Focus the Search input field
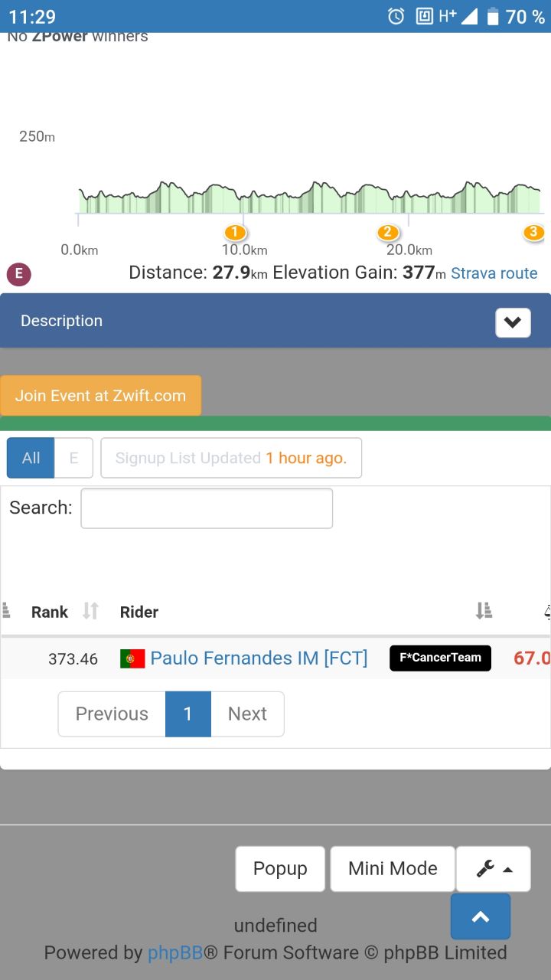 [x=207, y=508]
